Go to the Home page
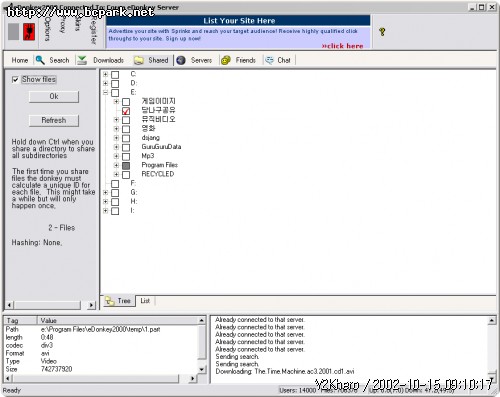This screenshot has height=397, width=500. pos(20,60)
